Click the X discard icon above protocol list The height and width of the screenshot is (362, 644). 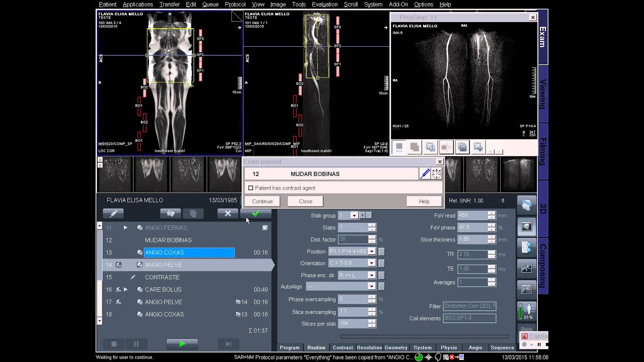click(x=227, y=214)
